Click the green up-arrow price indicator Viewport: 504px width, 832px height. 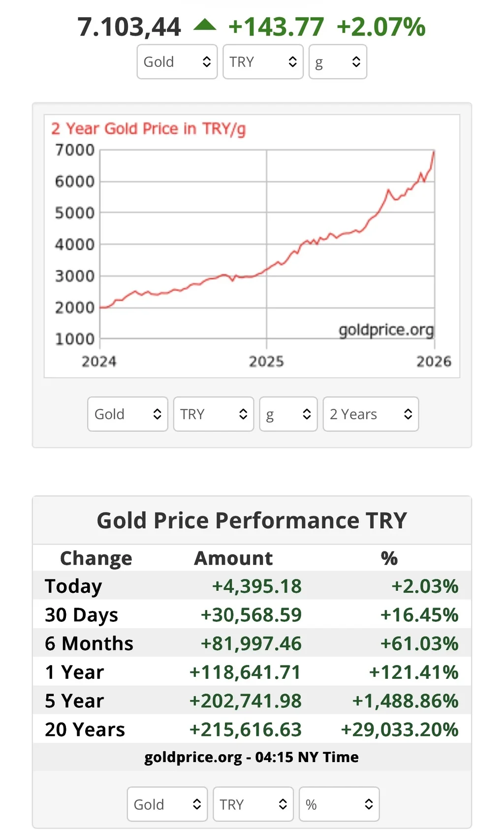[x=205, y=25]
